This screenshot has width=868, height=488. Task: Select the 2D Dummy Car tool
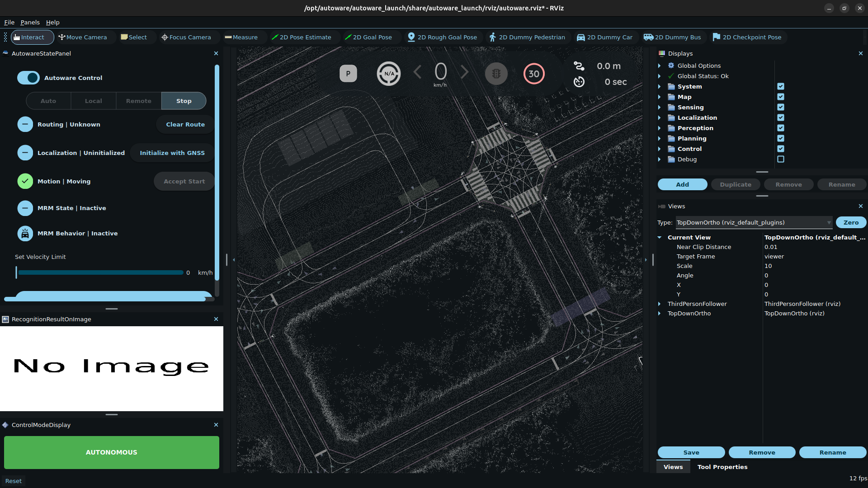pyautogui.click(x=605, y=37)
